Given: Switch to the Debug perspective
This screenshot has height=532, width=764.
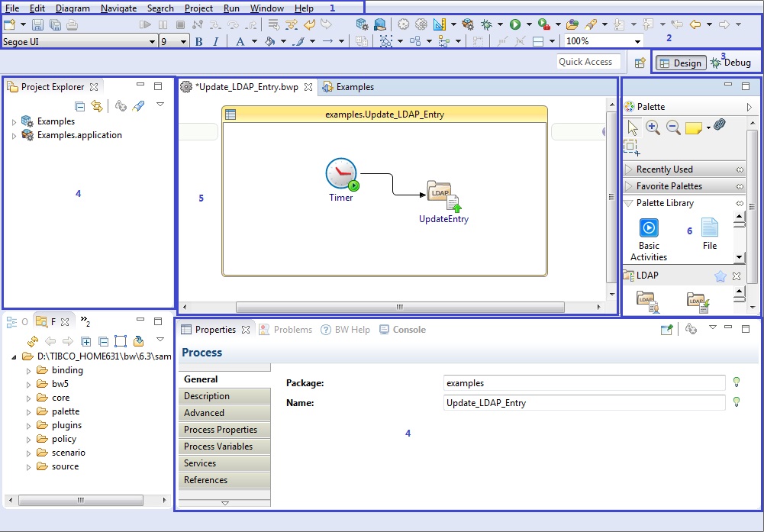Looking at the screenshot, I should tap(731, 63).
